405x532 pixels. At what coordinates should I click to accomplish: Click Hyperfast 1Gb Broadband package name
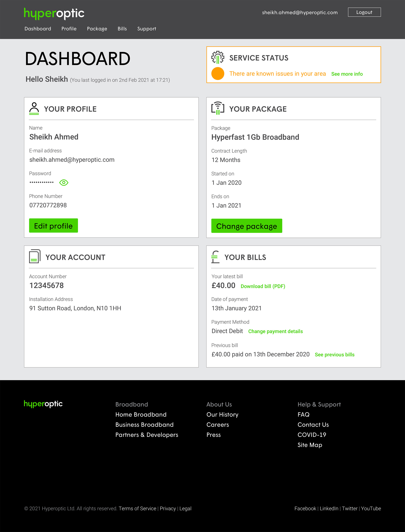tap(255, 137)
